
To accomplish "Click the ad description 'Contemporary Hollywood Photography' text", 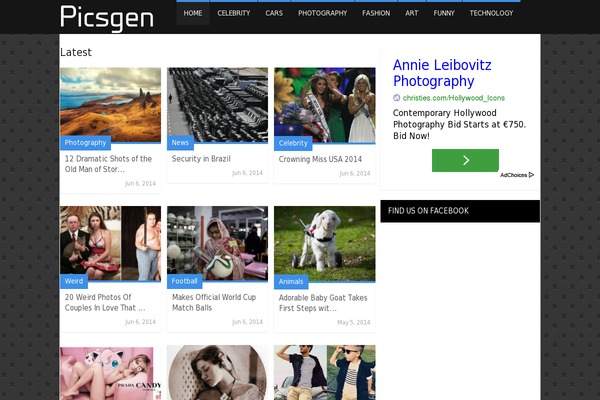I will click(x=459, y=124).
